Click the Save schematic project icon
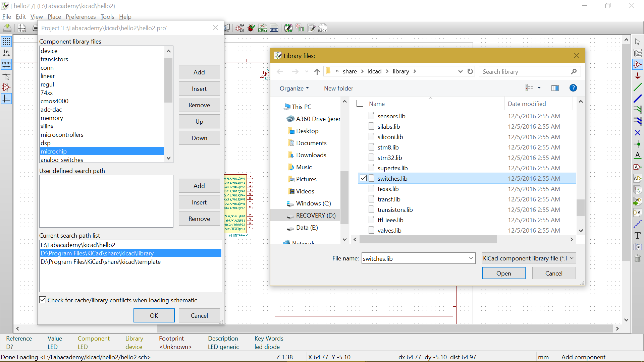The image size is (644, 362). click(7, 28)
